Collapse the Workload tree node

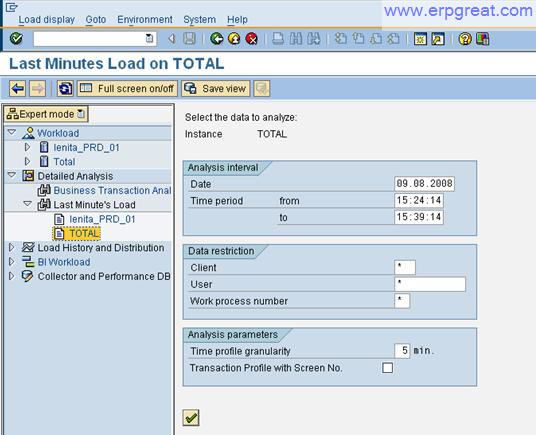pos(12,132)
